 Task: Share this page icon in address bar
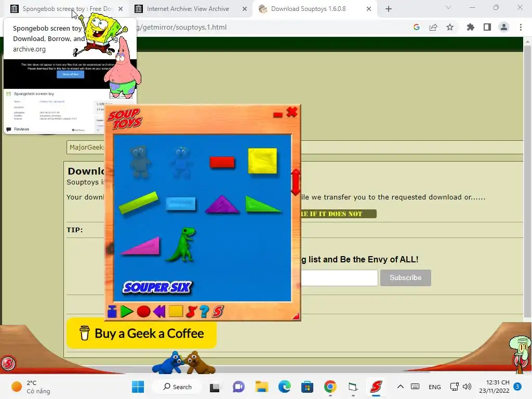pos(433,27)
